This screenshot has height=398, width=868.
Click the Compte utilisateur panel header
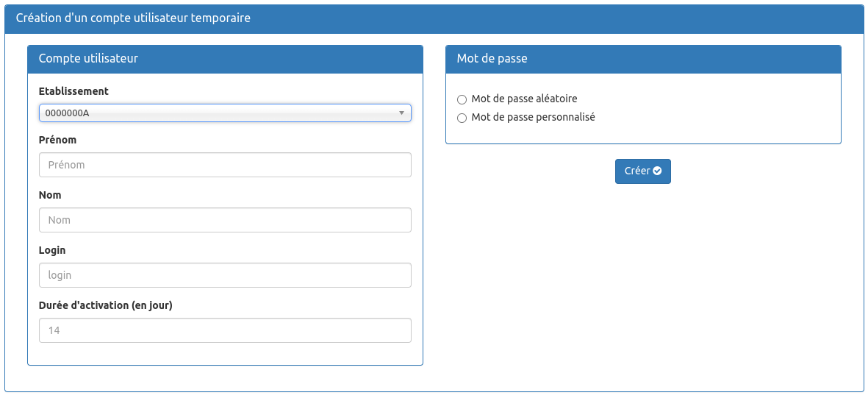click(225, 60)
